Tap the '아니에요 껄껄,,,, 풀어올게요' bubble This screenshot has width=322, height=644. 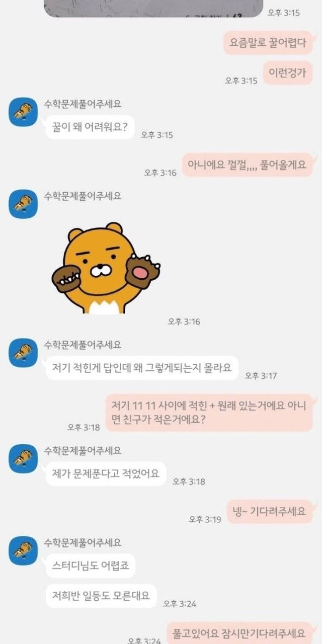[247, 165]
